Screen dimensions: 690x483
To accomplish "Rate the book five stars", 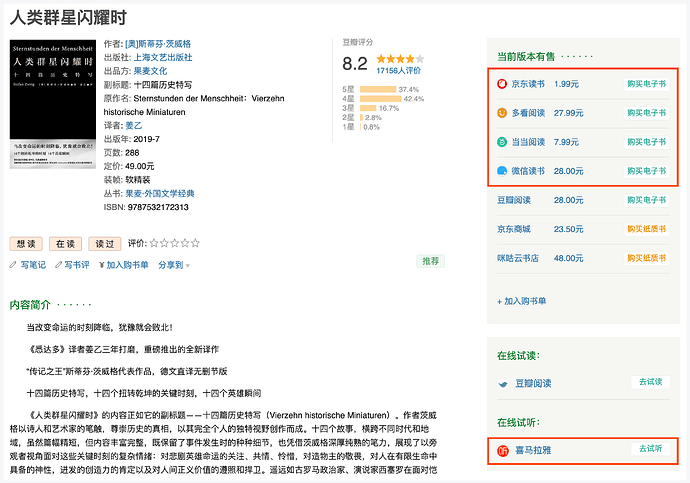I will [x=195, y=243].
